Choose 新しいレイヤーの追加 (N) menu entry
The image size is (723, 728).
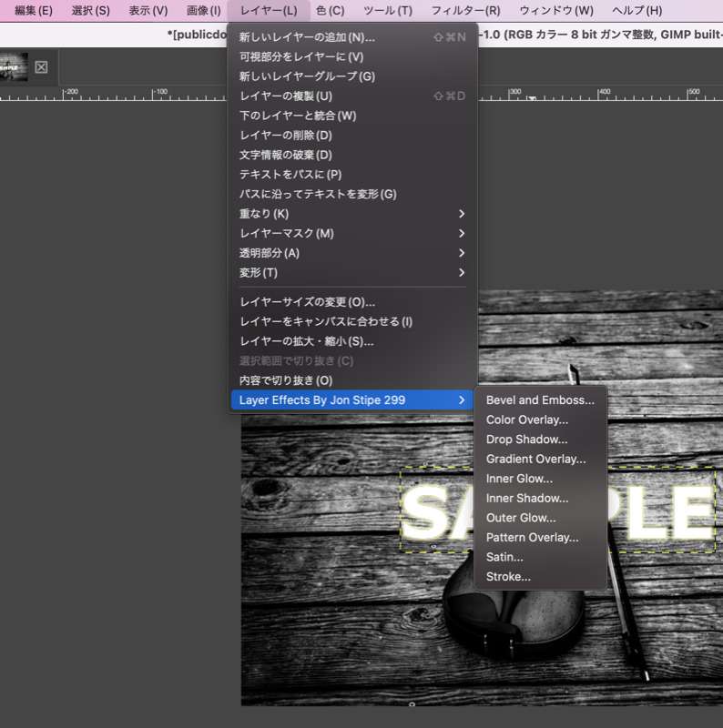point(307,37)
